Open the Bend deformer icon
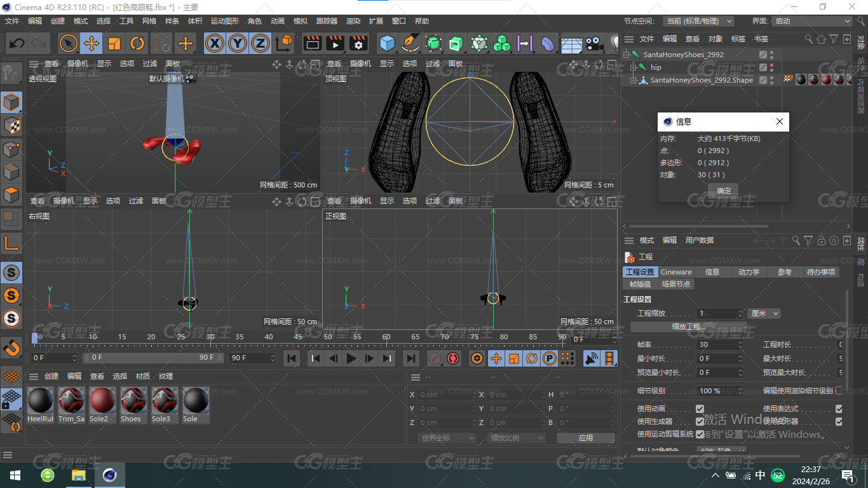868x488 pixels. pos(548,43)
